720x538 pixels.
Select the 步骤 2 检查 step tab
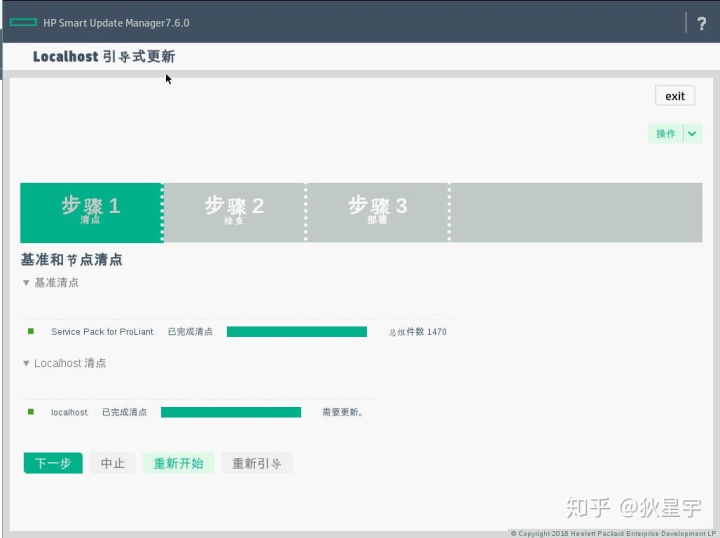(234, 212)
